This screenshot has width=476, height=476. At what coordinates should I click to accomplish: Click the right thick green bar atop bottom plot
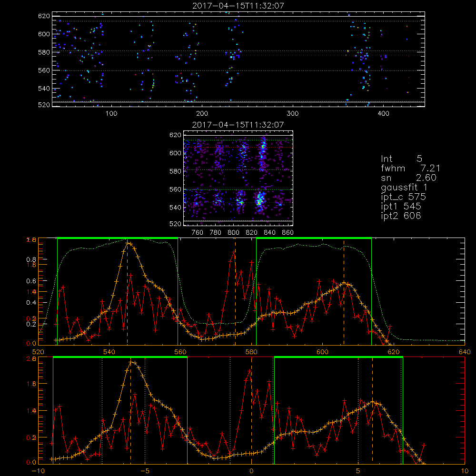[x=338, y=357]
